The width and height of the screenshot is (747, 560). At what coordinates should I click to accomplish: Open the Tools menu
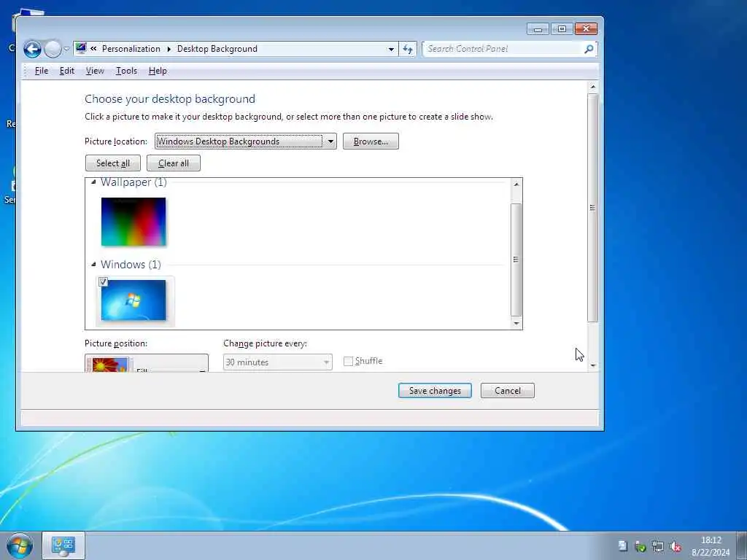[126, 71]
